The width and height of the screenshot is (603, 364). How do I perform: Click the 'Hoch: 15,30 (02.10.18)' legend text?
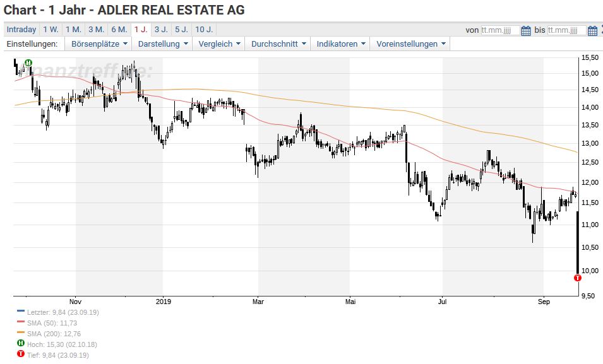(62, 345)
